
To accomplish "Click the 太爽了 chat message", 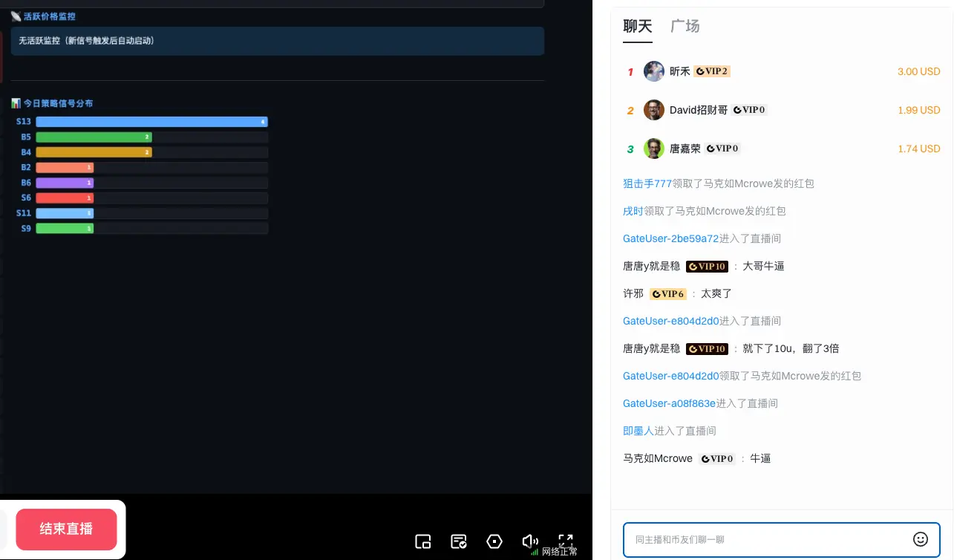I will click(x=716, y=293).
